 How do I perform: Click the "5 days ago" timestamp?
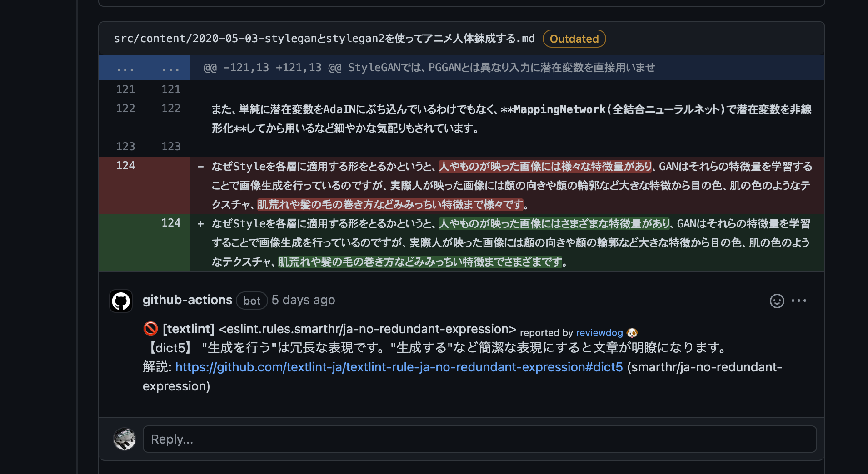click(x=303, y=300)
